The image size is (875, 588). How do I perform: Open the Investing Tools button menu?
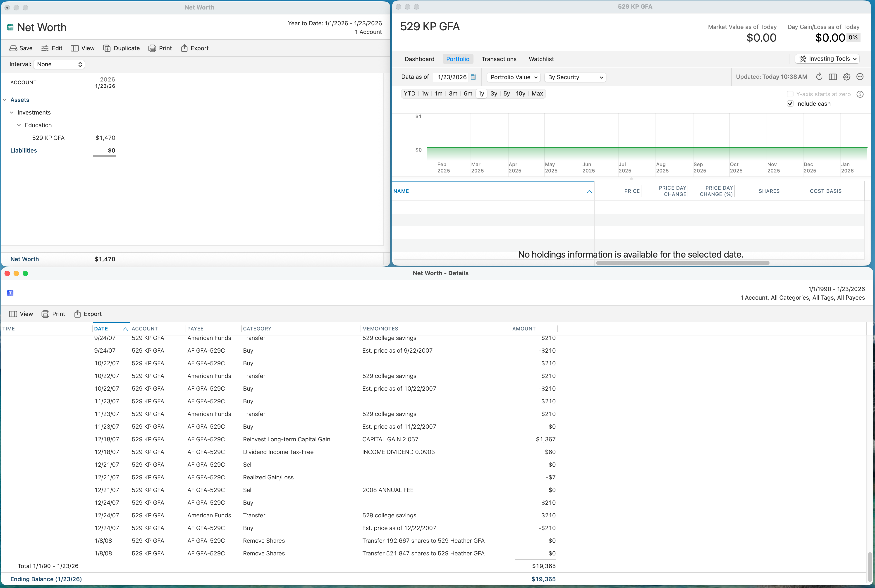coord(827,59)
